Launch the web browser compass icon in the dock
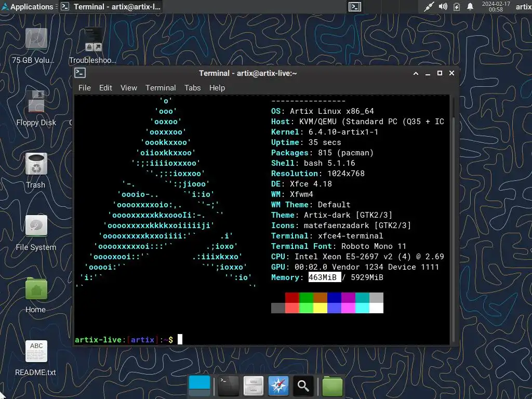 coord(278,386)
